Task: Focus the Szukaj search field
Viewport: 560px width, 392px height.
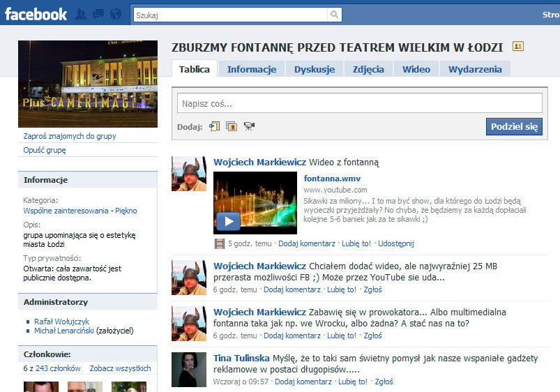Action: tap(230, 15)
